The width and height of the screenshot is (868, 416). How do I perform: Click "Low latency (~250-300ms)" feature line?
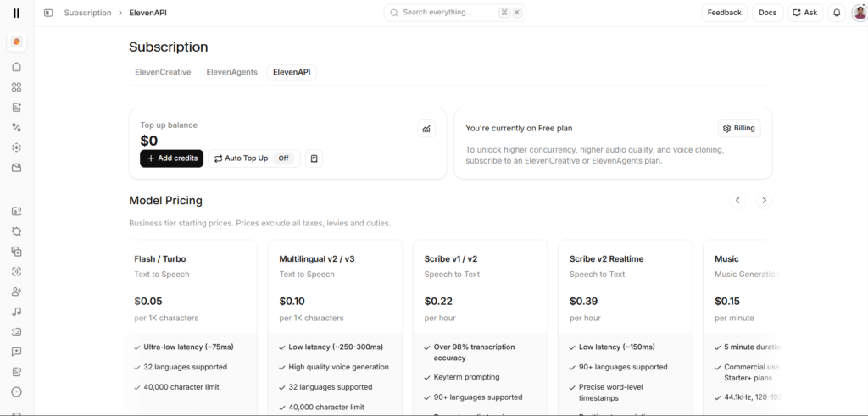(x=336, y=347)
